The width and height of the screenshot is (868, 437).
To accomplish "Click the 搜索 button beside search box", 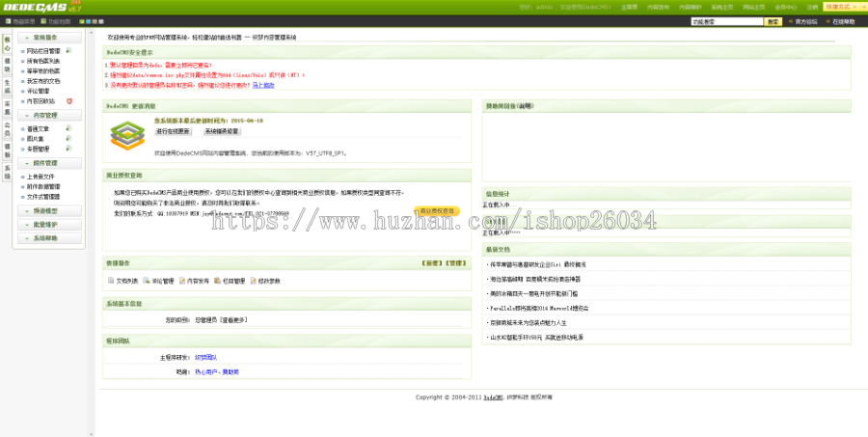I will (773, 21).
